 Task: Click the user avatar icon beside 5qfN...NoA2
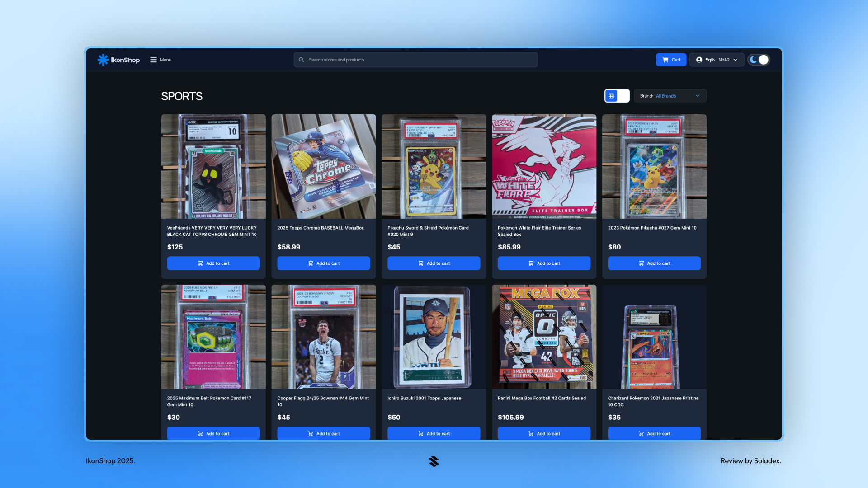point(699,60)
